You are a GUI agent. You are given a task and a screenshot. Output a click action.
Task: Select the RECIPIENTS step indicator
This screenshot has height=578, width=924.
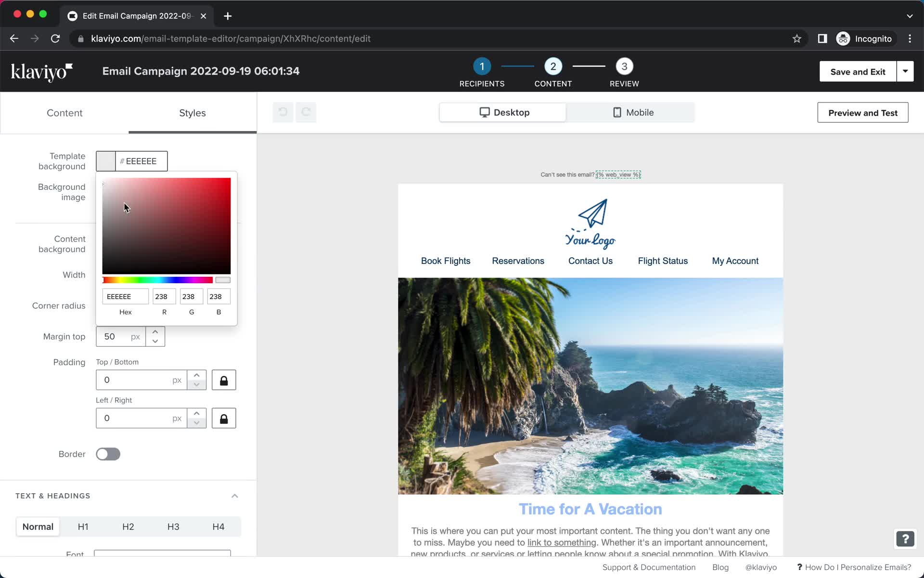[x=482, y=66]
